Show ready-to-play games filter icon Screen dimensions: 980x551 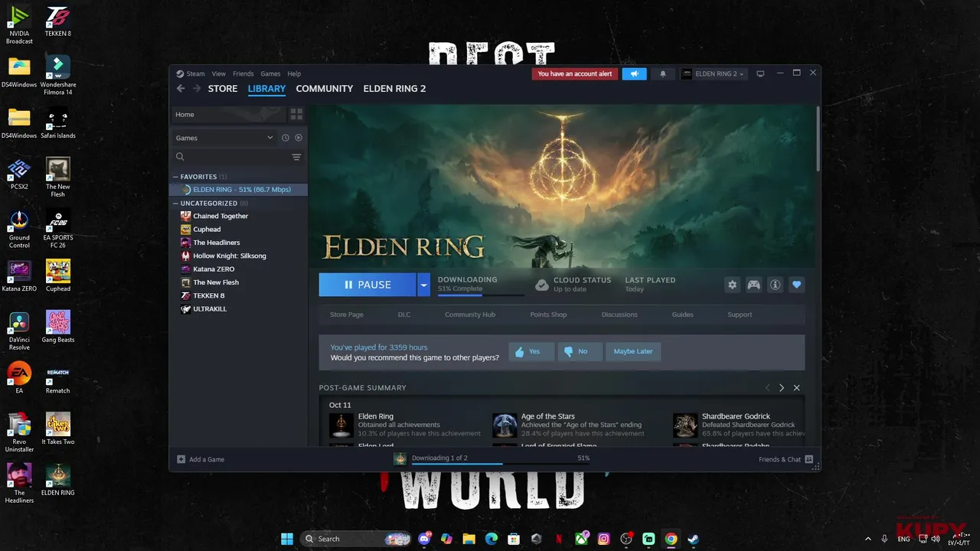[x=299, y=138]
